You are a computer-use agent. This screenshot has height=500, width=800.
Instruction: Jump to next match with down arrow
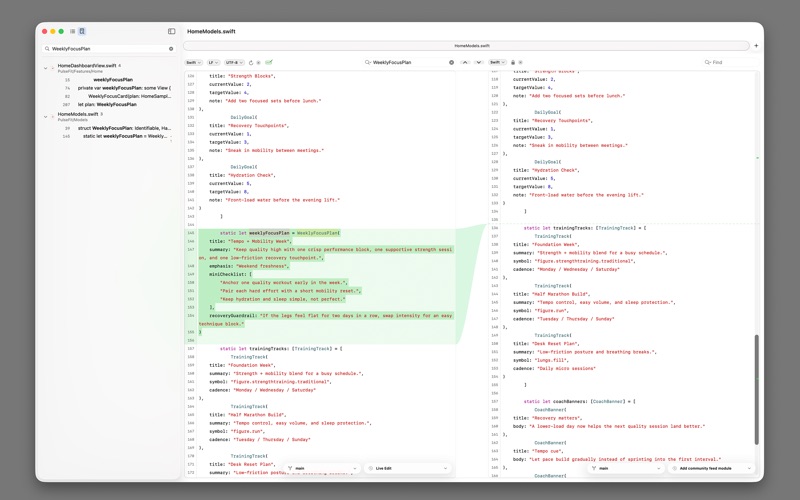click(478, 62)
